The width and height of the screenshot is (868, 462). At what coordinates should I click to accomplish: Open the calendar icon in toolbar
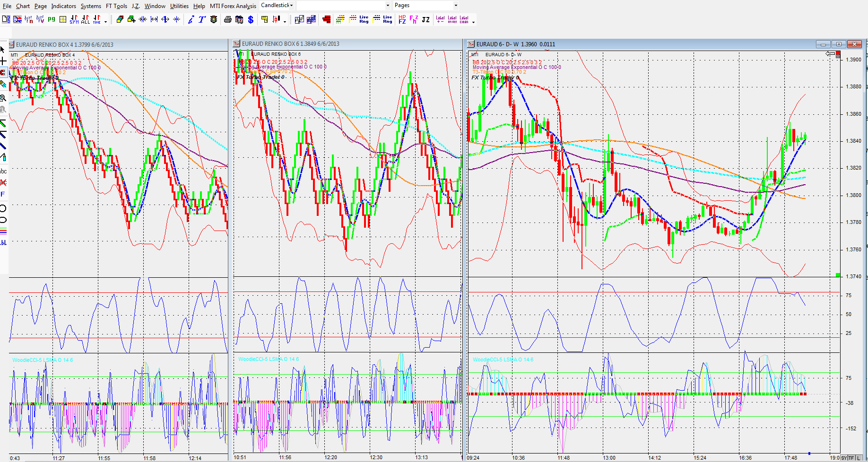click(239, 19)
